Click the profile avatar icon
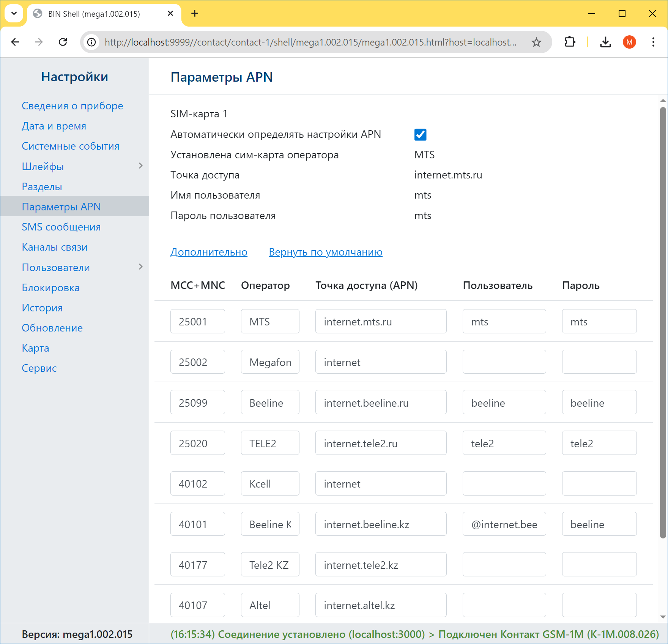Screen dimensions: 668x644 click(x=629, y=42)
